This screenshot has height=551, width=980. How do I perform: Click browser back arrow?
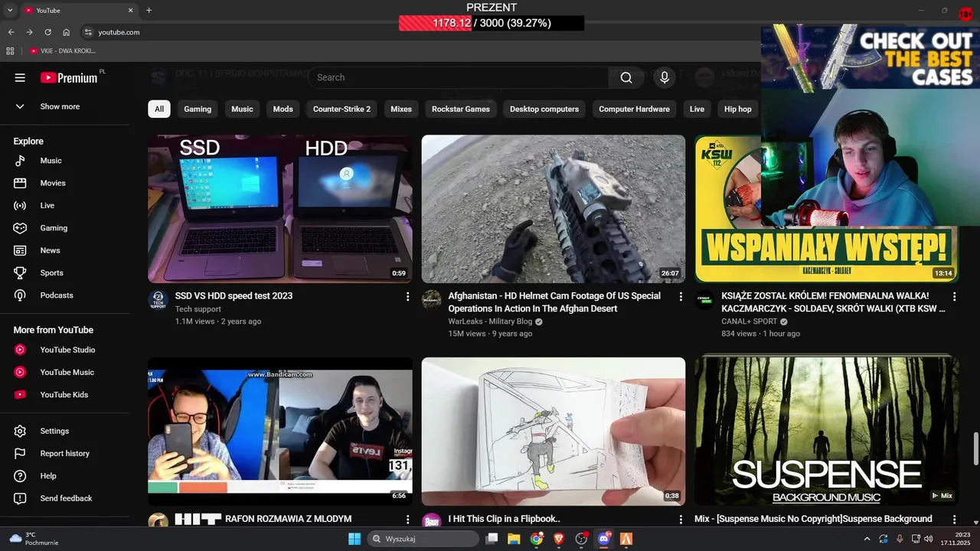(11, 32)
